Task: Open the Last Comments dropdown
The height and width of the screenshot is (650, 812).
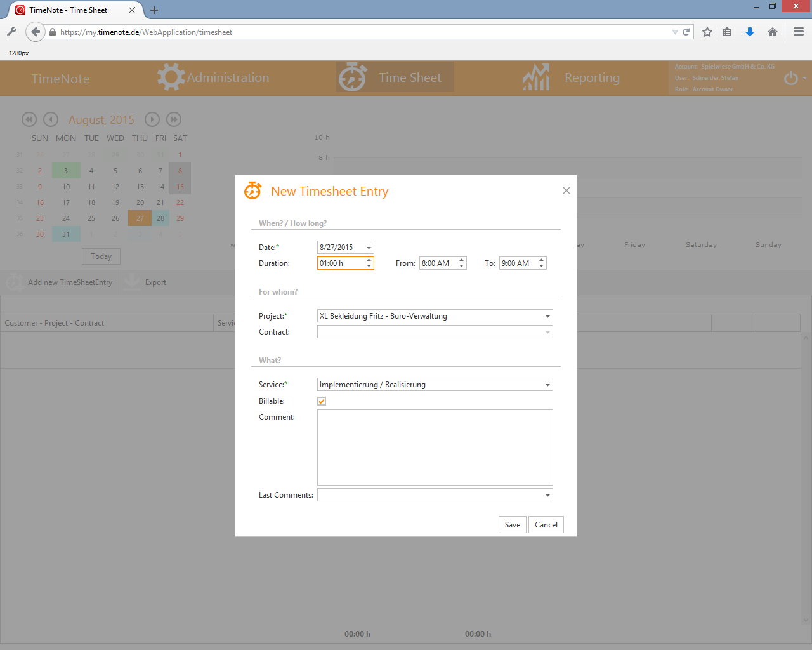Action: click(547, 495)
